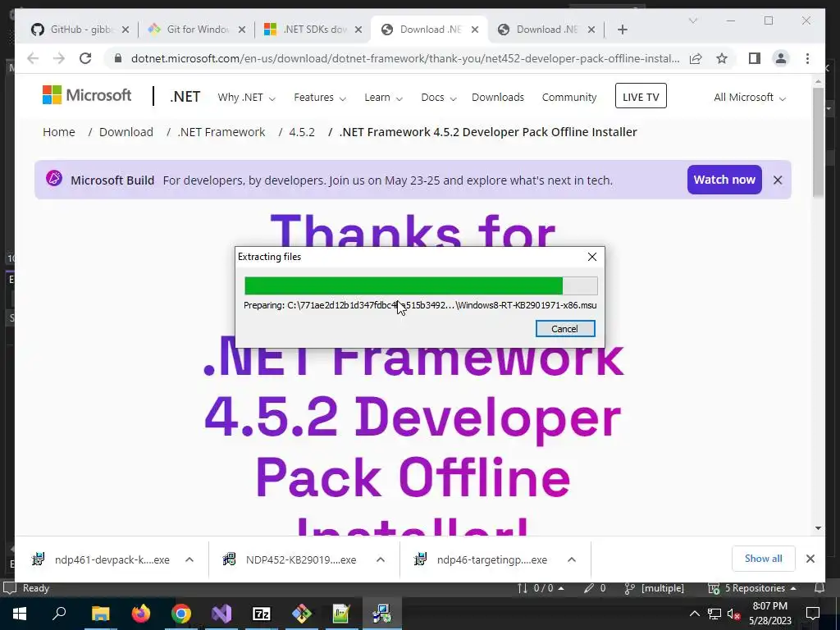Expand the Learn menu
Screen dimensions: 840x630
[383, 98]
